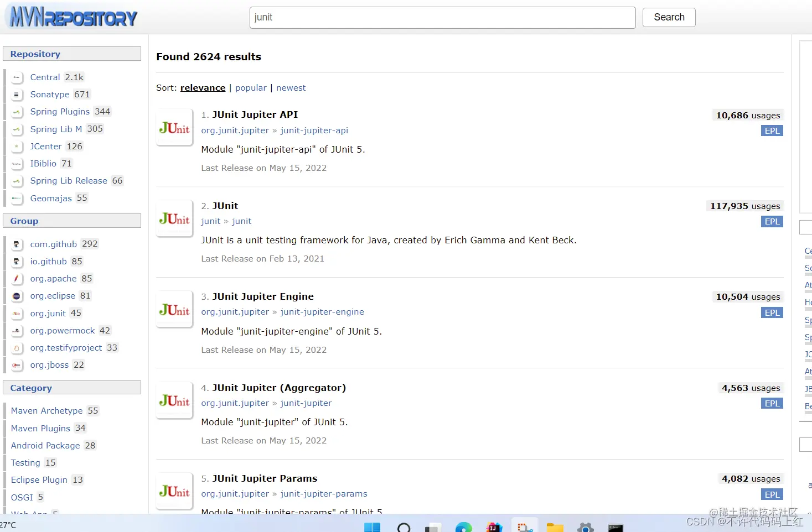The width and height of the screenshot is (812, 532).
Task: Filter by org.junit group
Action: (48, 314)
